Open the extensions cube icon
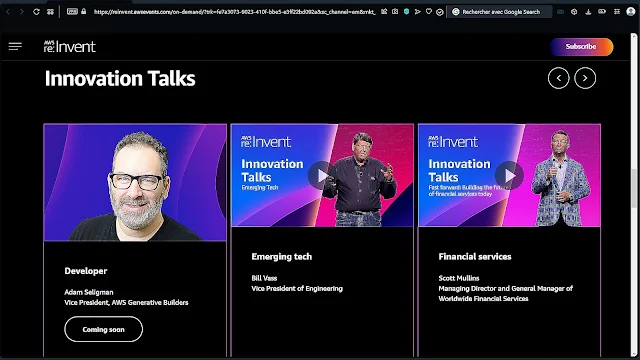 (x=574, y=12)
